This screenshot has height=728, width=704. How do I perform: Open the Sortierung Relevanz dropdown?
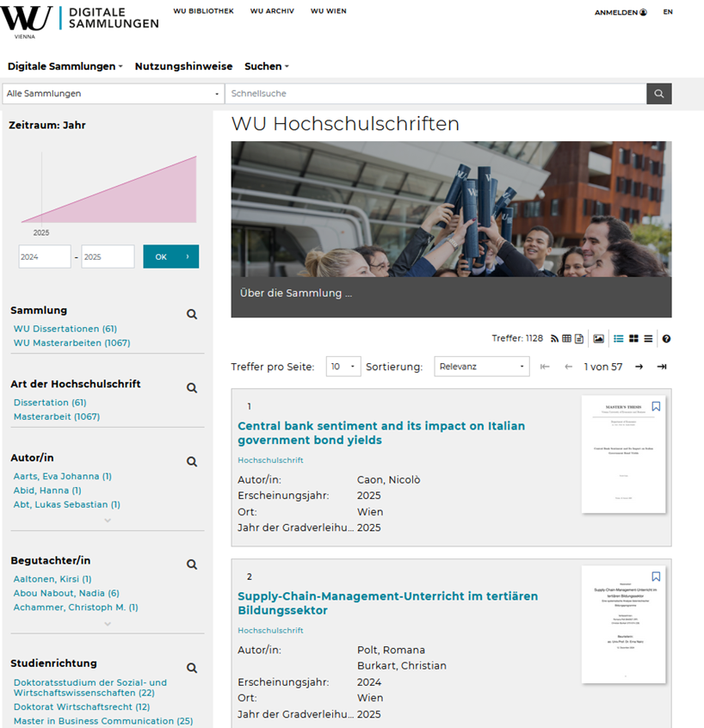[x=482, y=367]
